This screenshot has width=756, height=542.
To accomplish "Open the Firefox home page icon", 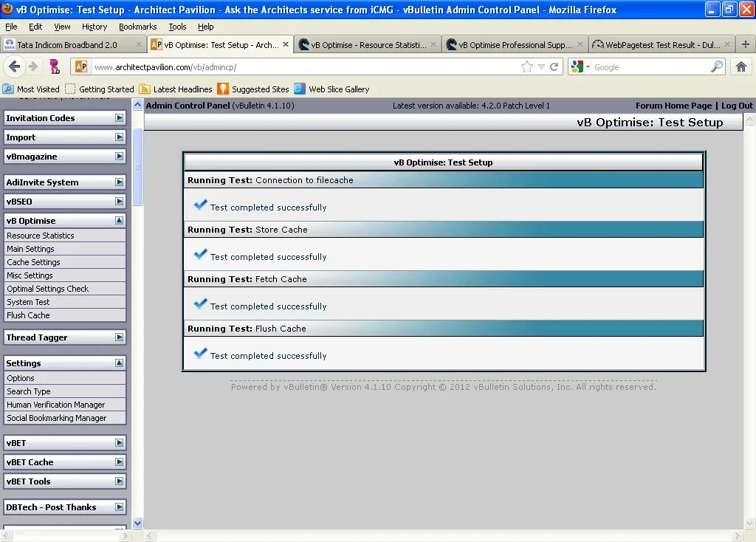I will coord(740,66).
